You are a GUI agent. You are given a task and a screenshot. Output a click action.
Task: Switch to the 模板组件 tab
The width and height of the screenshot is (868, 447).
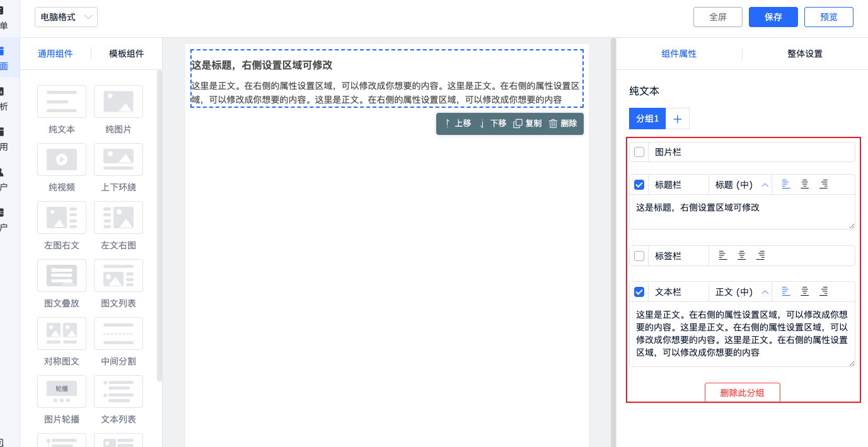click(x=126, y=54)
